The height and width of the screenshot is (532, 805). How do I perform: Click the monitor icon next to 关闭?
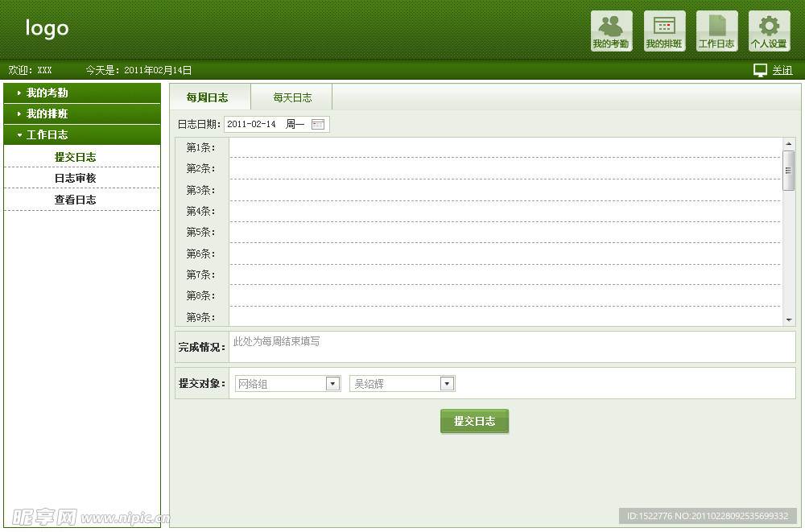click(x=759, y=70)
